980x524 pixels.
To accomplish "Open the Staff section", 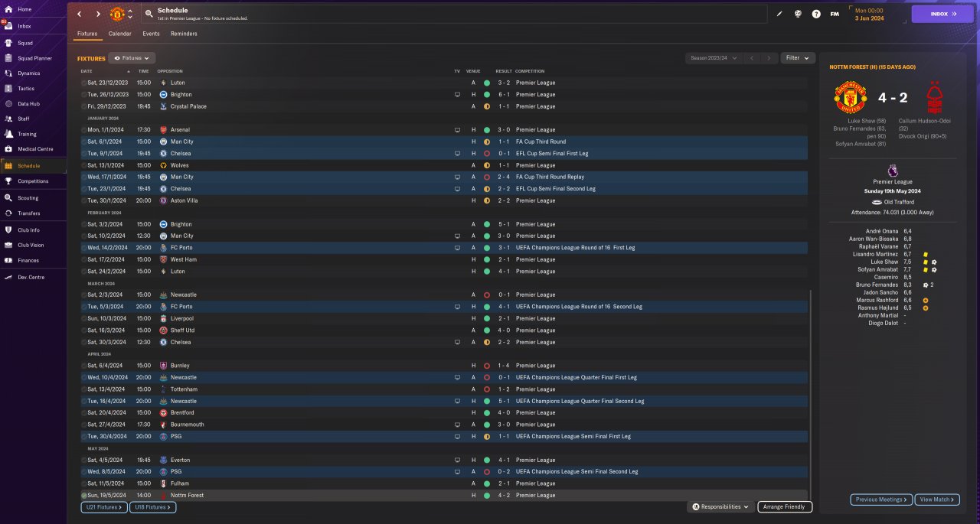I will pos(33,119).
